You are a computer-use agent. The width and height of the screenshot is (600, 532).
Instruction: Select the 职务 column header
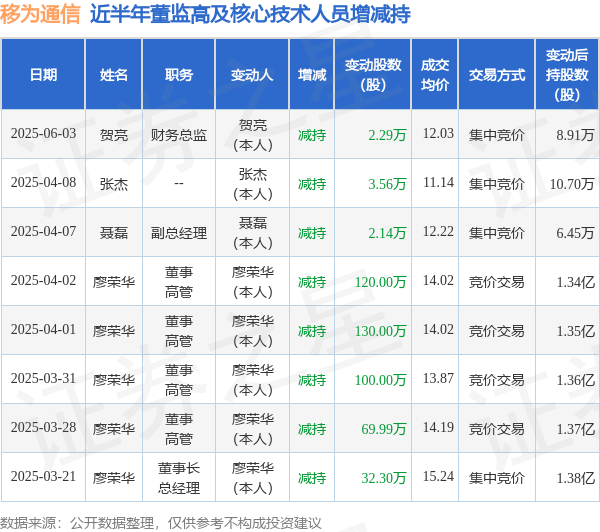point(179,75)
